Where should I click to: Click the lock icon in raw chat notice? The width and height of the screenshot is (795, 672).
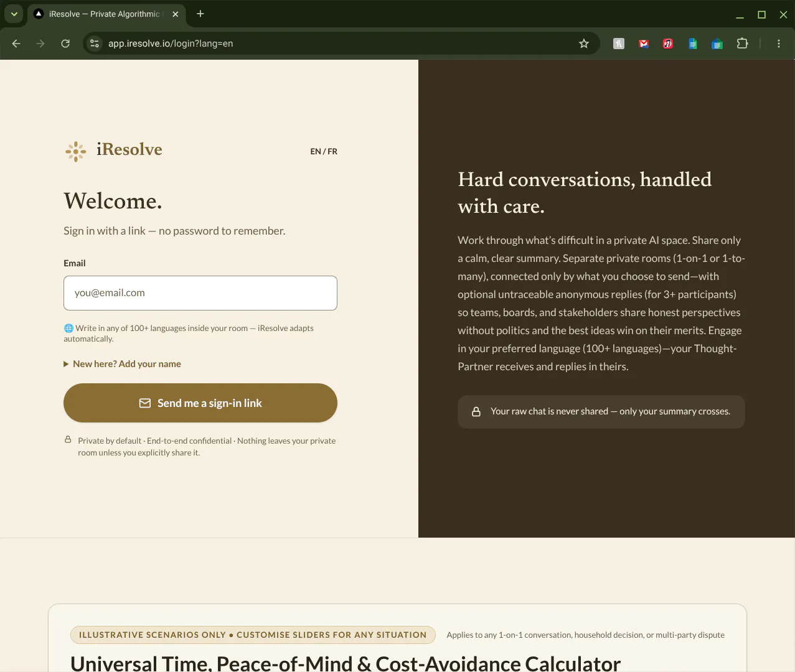[x=476, y=412]
